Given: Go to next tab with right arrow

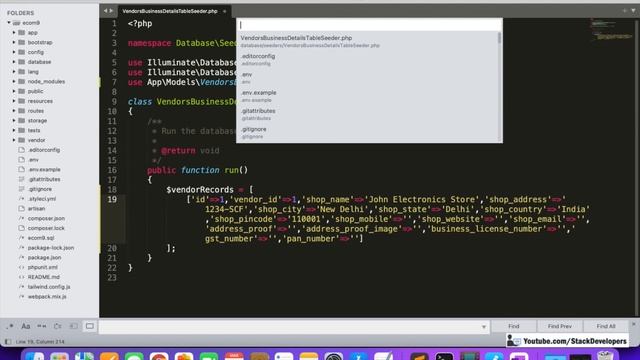Looking at the screenshot, I should [x=111, y=11].
